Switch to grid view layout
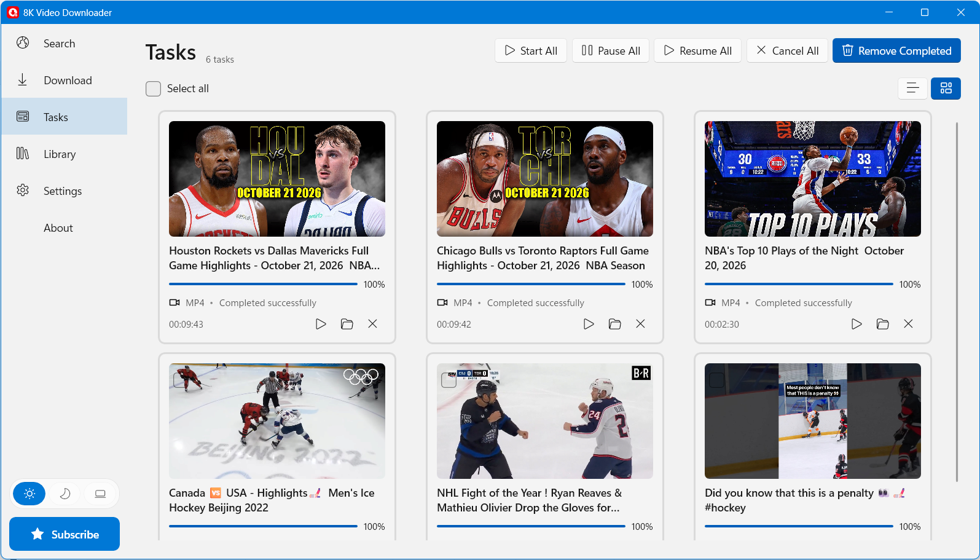The height and width of the screenshot is (560, 980). (946, 89)
